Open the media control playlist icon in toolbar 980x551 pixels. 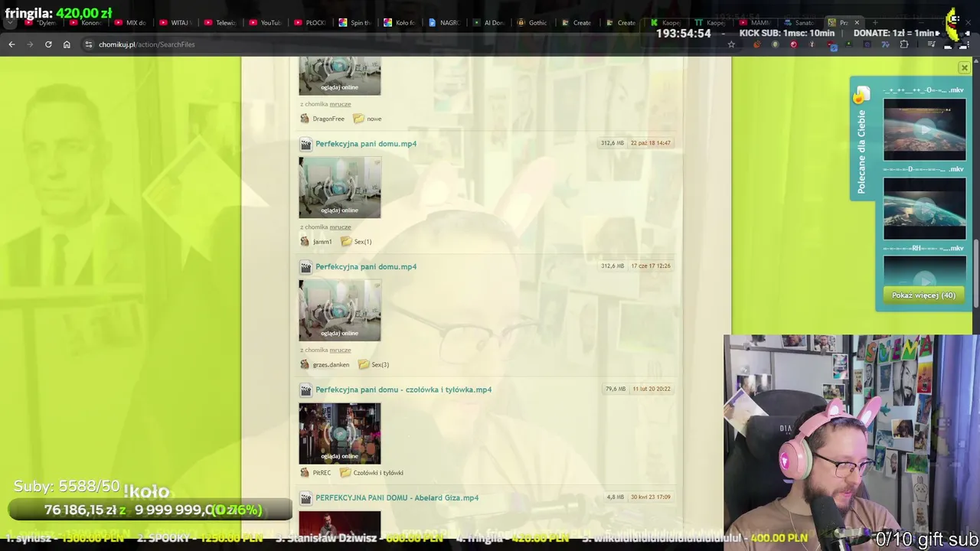click(x=931, y=44)
